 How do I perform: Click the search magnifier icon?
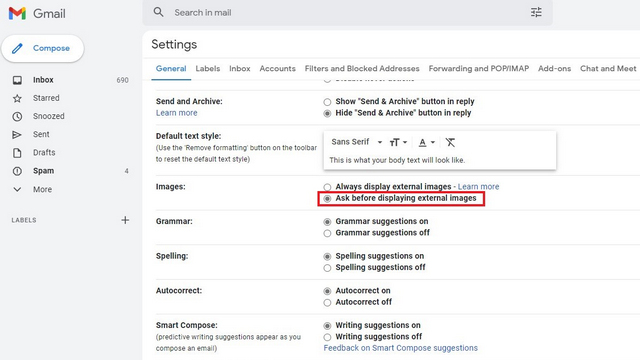158,12
